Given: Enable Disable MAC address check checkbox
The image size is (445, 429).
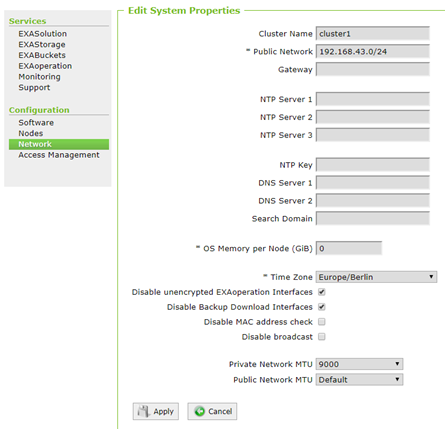Looking at the screenshot, I should coord(322,322).
